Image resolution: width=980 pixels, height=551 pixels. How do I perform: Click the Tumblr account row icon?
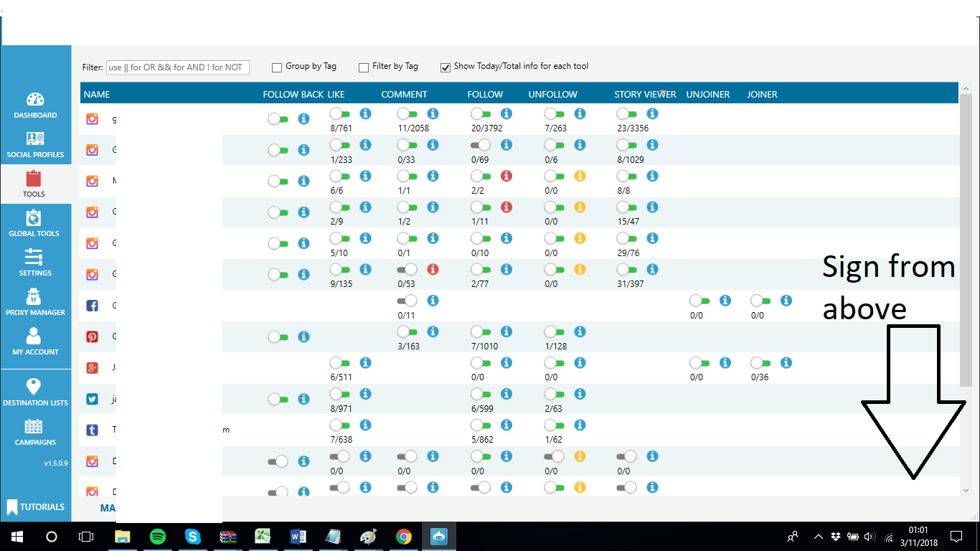click(x=92, y=430)
